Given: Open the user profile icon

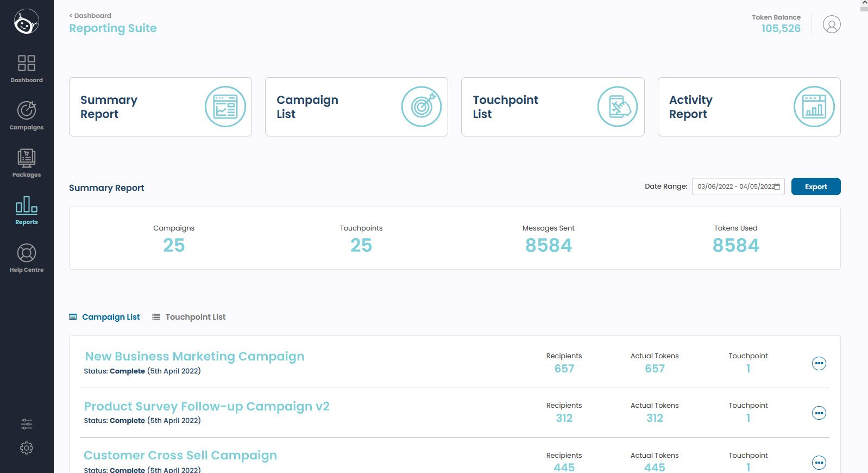Looking at the screenshot, I should click(831, 24).
